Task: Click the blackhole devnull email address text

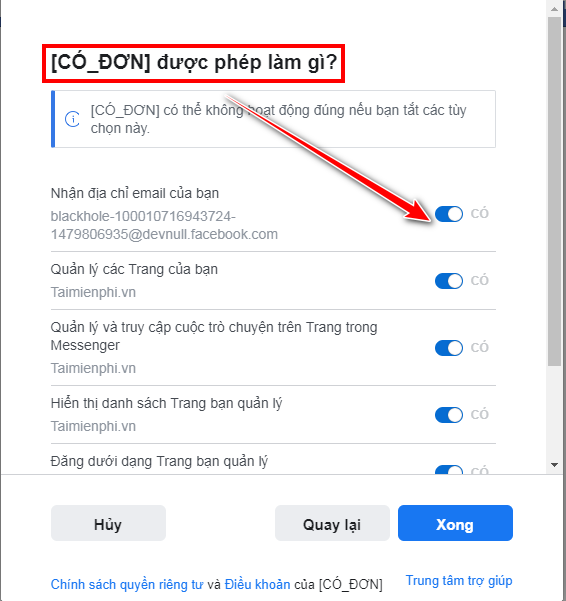Action: click(x=164, y=225)
